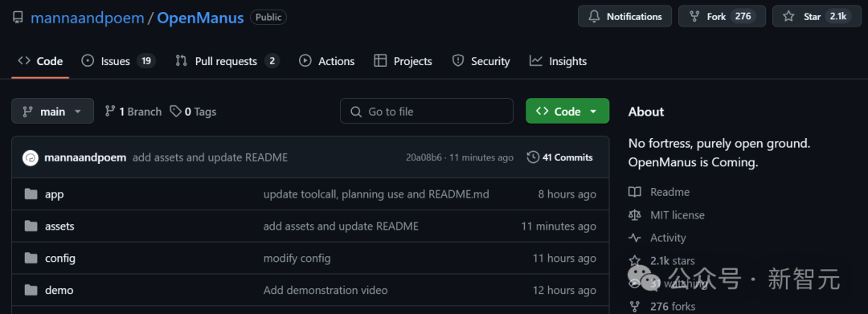This screenshot has width=868, height=314.
Task: Open the main branch dropdown
Action: pos(52,111)
